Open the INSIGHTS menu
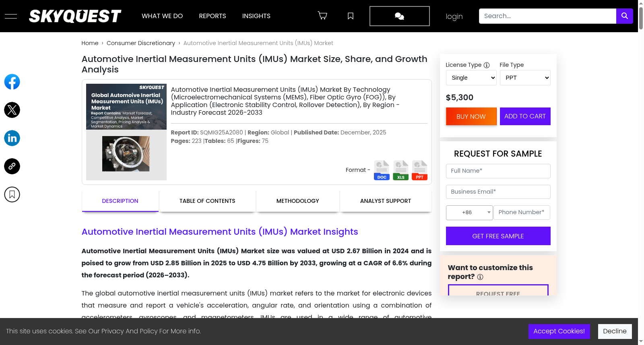Image resolution: width=644 pixels, height=345 pixels. coord(256,16)
